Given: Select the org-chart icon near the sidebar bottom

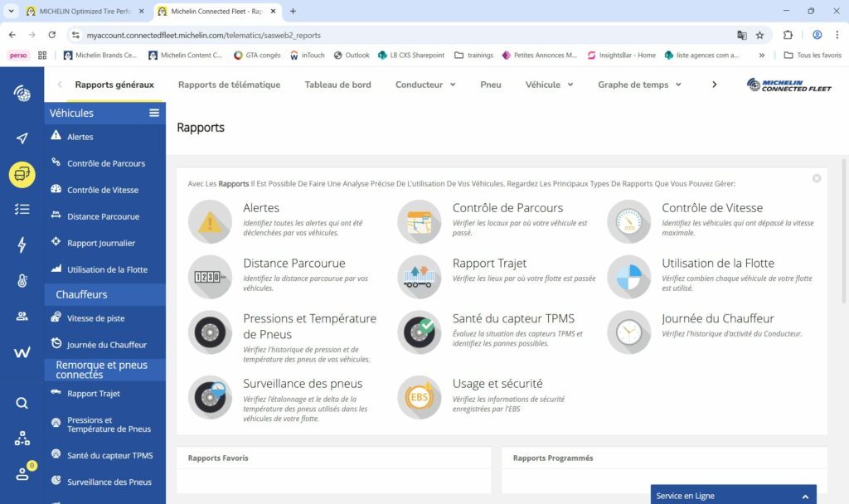Looking at the screenshot, I should 21,438.
